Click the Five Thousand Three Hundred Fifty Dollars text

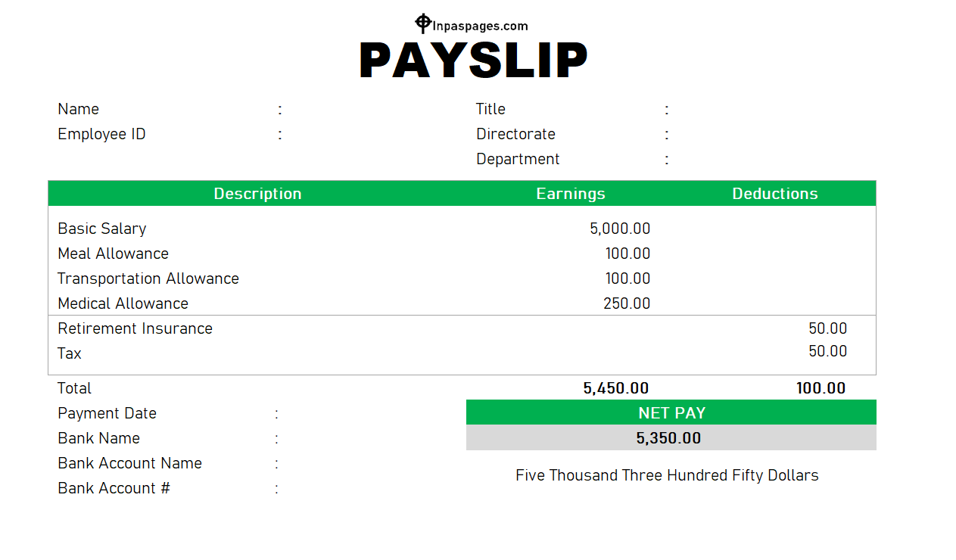click(x=667, y=475)
